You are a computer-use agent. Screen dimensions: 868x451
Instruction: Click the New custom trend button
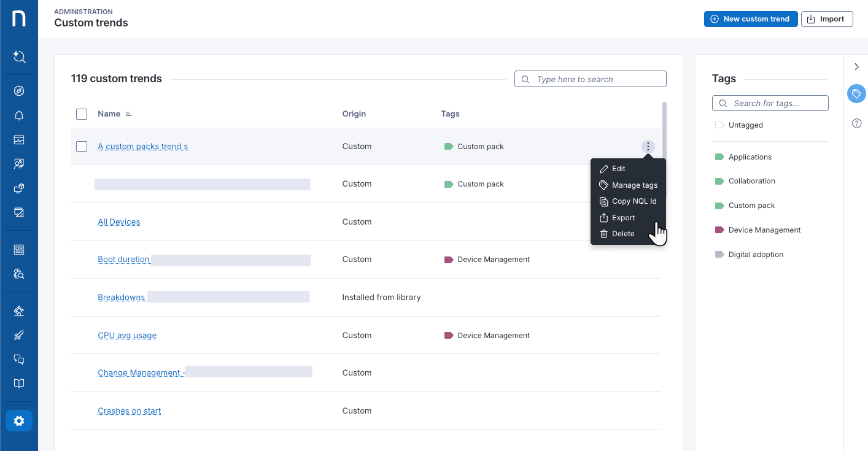click(x=750, y=19)
